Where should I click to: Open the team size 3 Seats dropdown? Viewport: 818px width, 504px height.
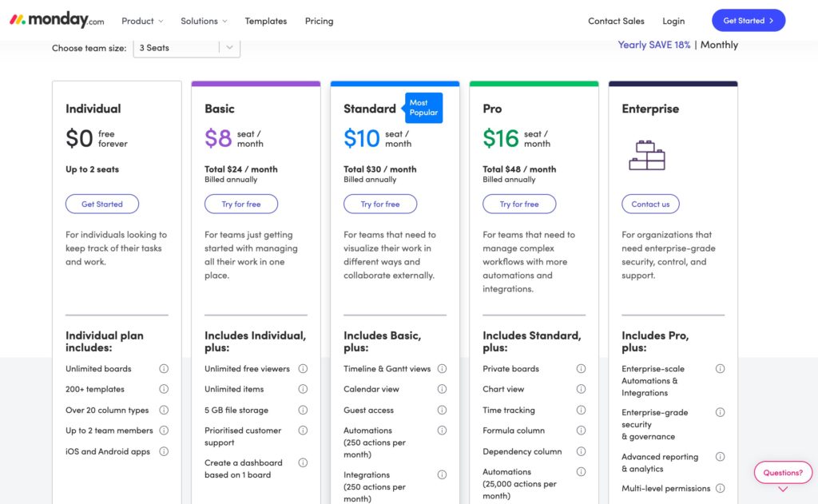point(187,48)
